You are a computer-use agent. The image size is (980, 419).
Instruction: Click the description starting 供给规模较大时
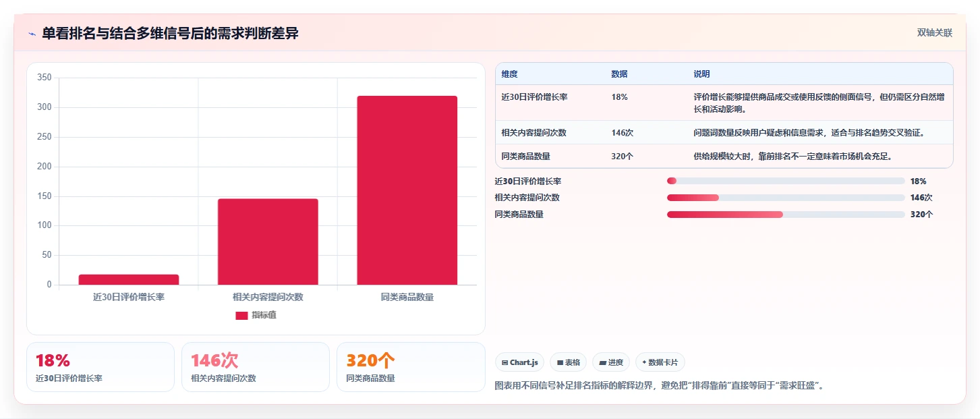pyautogui.click(x=793, y=157)
